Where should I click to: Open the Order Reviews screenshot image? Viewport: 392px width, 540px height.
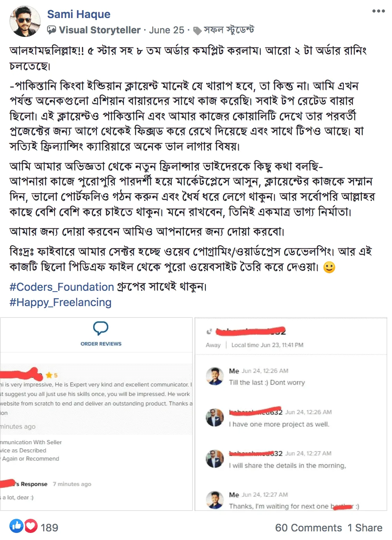tap(96, 414)
